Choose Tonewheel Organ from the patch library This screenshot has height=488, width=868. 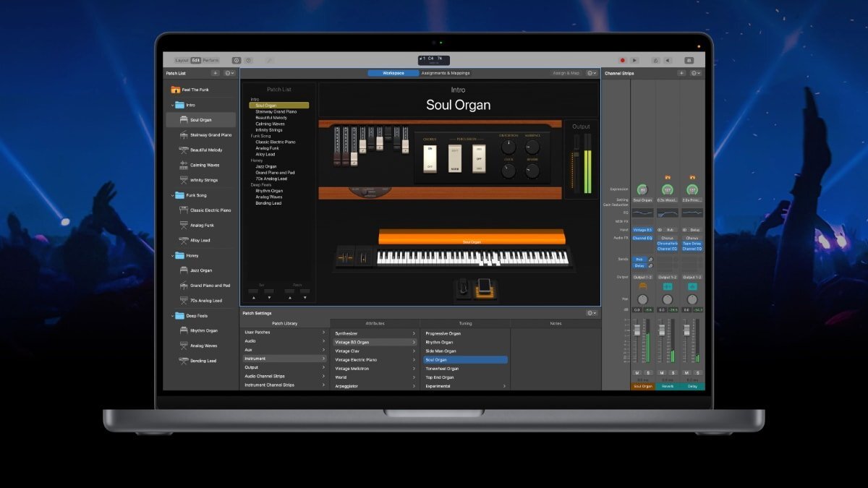click(442, 369)
